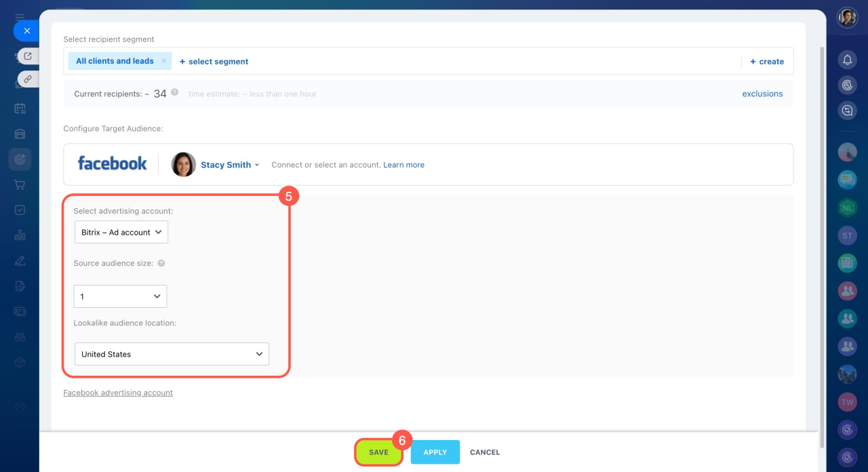Click the Source audience size help icon
Image resolution: width=868 pixels, height=472 pixels.
[161, 263]
